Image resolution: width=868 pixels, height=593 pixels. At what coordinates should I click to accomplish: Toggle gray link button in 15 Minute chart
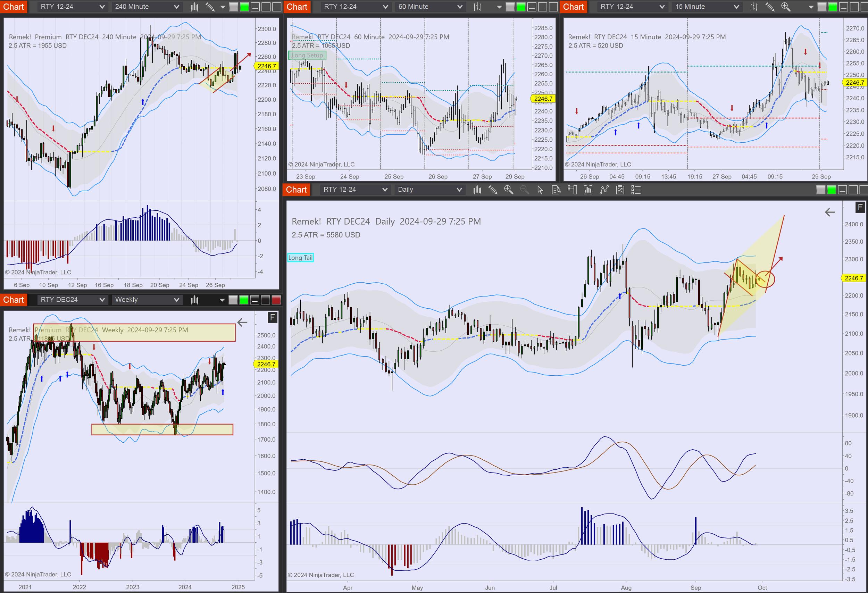tap(822, 7)
